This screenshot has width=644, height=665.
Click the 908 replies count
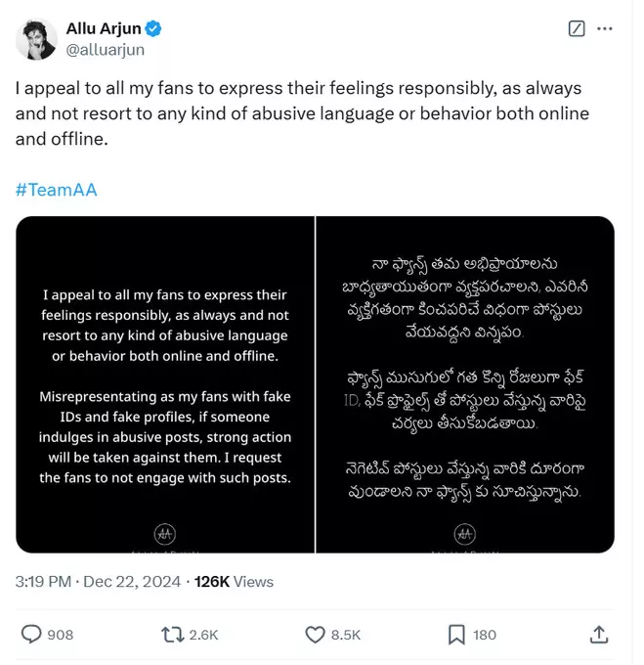click(61, 635)
